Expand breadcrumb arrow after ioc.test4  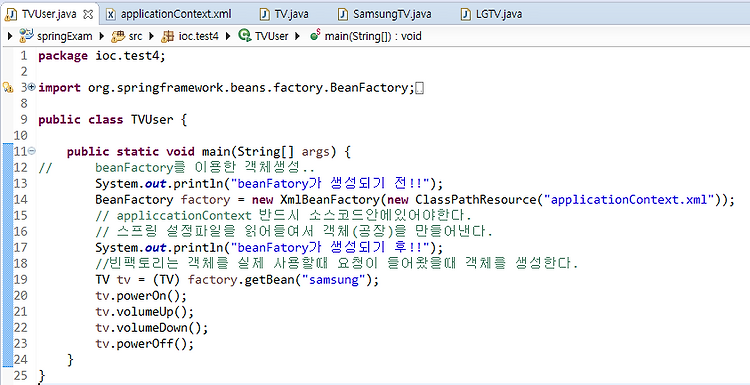228,36
